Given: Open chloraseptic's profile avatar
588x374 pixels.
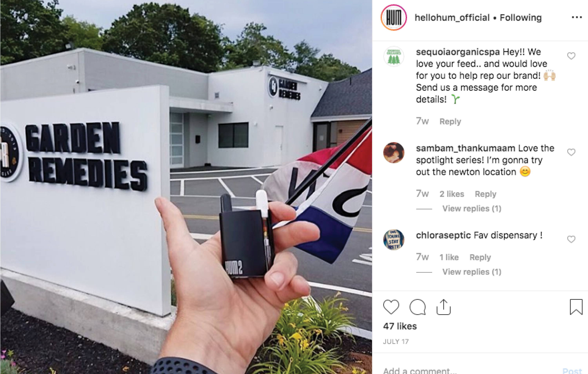Looking at the screenshot, I should 394,239.
